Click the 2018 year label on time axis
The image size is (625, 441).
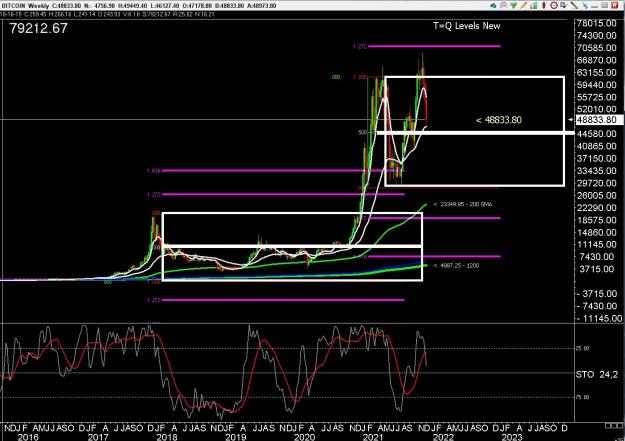167,437
